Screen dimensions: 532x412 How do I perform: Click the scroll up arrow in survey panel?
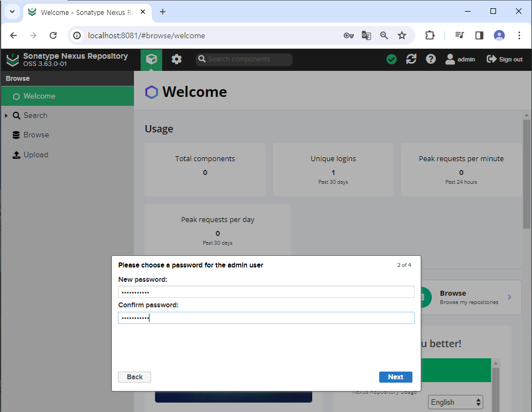495,363
